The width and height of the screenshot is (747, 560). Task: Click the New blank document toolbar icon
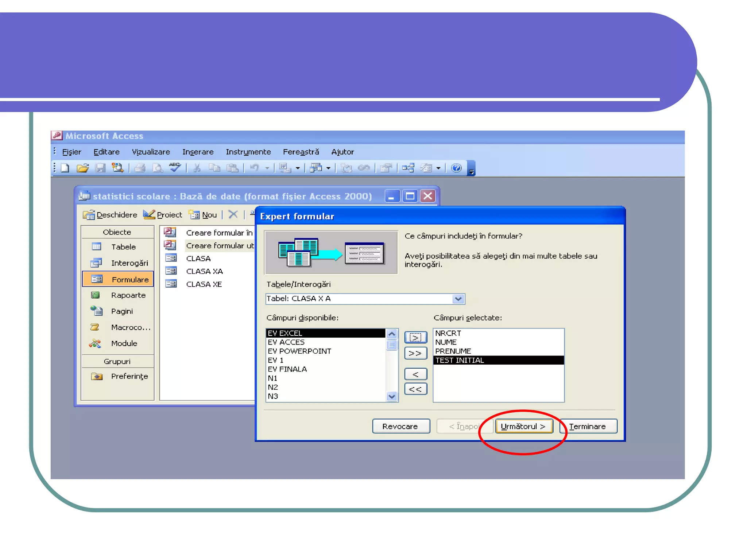[x=65, y=168]
